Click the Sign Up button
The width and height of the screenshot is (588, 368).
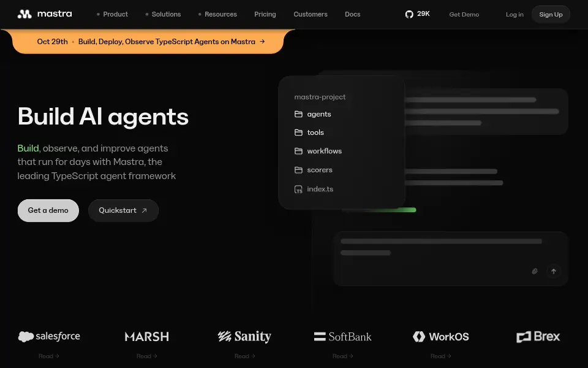(551, 14)
